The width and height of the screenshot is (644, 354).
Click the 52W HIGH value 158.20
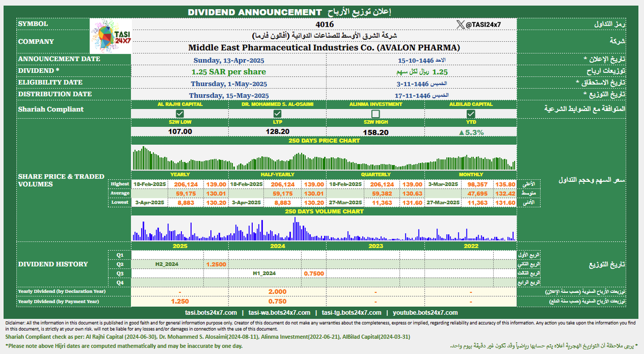(376, 132)
